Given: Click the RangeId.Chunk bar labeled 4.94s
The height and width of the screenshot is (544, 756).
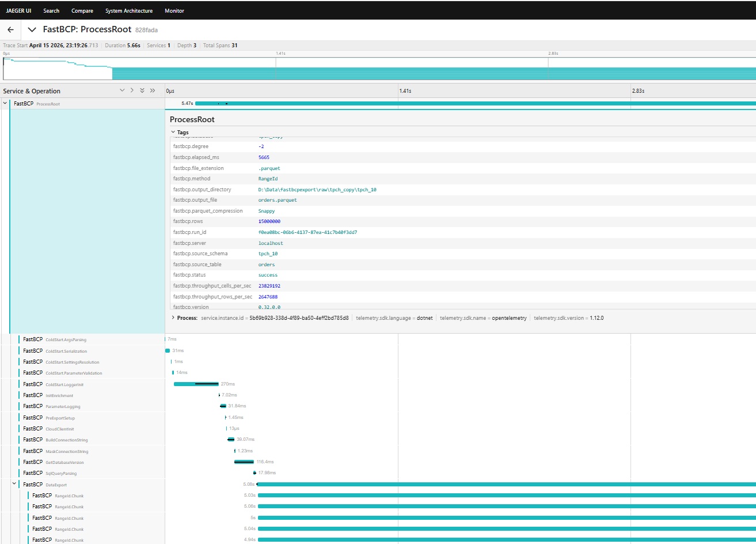Looking at the screenshot, I should click(507, 539).
